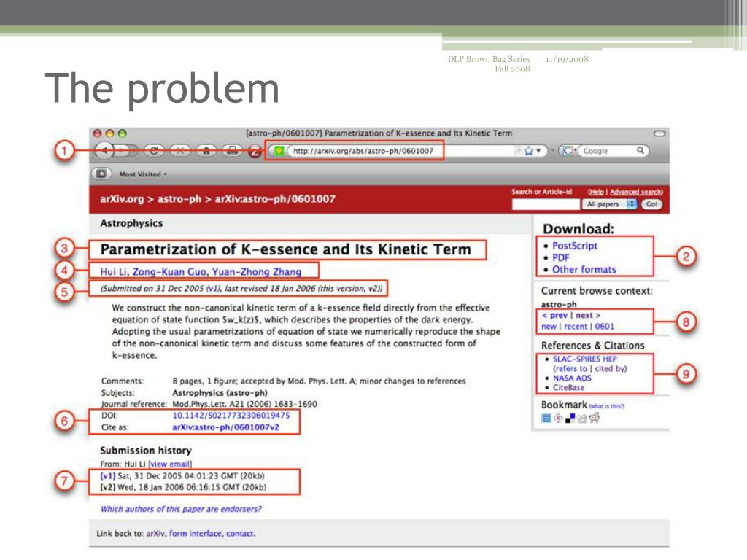Screen dimensions: 747x560
Task: Reload the page with the refresh icon
Action: [154, 151]
